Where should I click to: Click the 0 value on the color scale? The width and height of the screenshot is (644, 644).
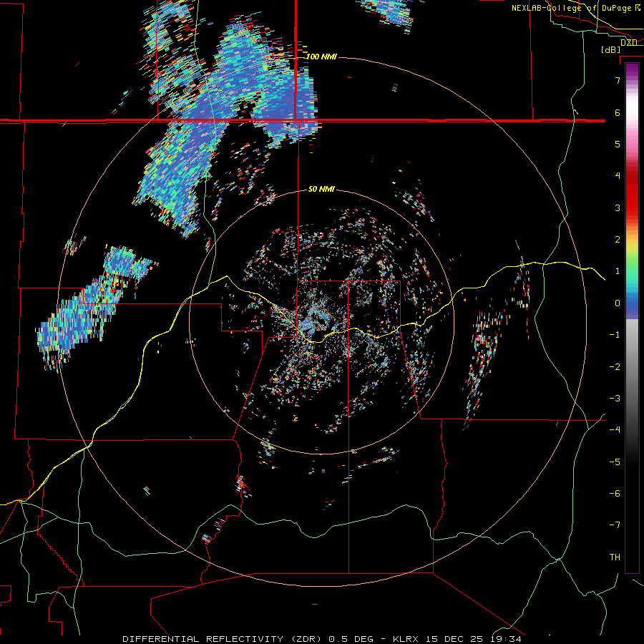point(618,303)
